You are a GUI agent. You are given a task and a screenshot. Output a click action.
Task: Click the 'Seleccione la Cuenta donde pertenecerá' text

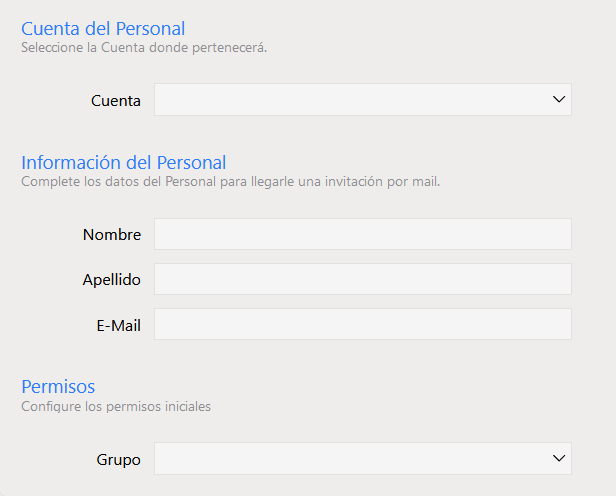click(x=144, y=47)
